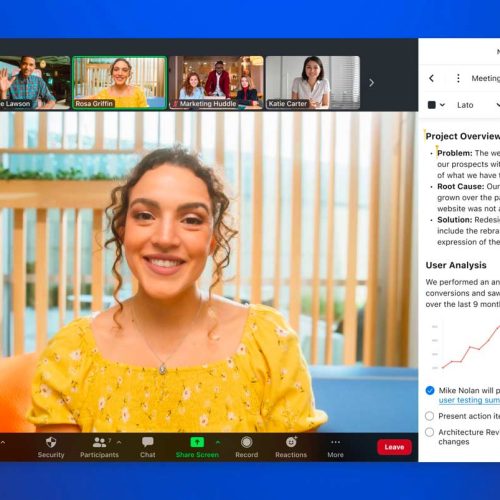Leave the meeting with the red button
The width and height of the screenshot is (500, 500).
394,447
